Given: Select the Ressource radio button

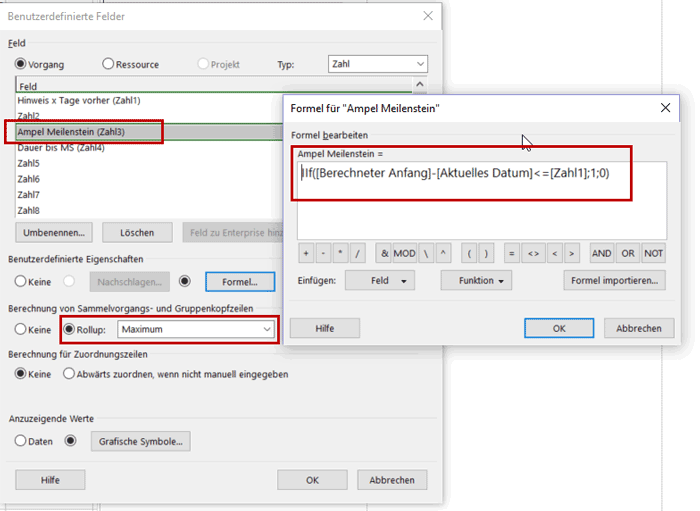Looking at the screenshot, I should pyautogui.click(x=108, y=65).
